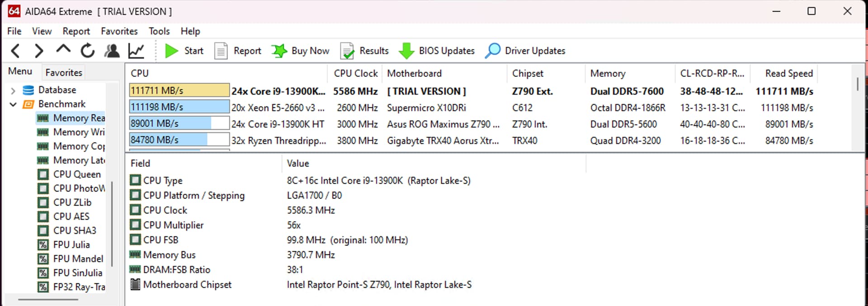The width and height of the screenshot is (868, 306).
Task: Open the benchmark Results
Action: tap(364, 51)
